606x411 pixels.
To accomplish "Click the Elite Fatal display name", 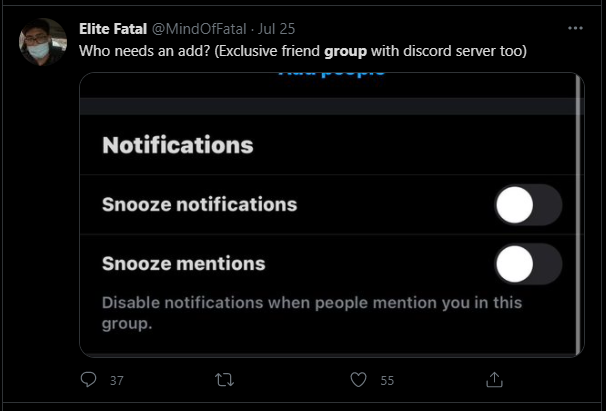I will click(112, 28).
